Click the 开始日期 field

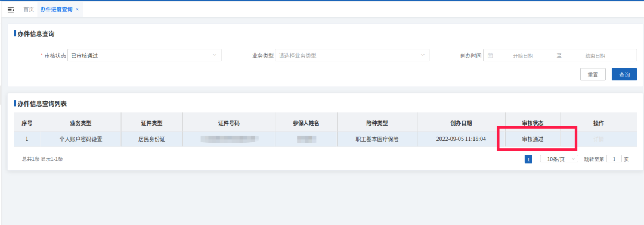point(523,56)
